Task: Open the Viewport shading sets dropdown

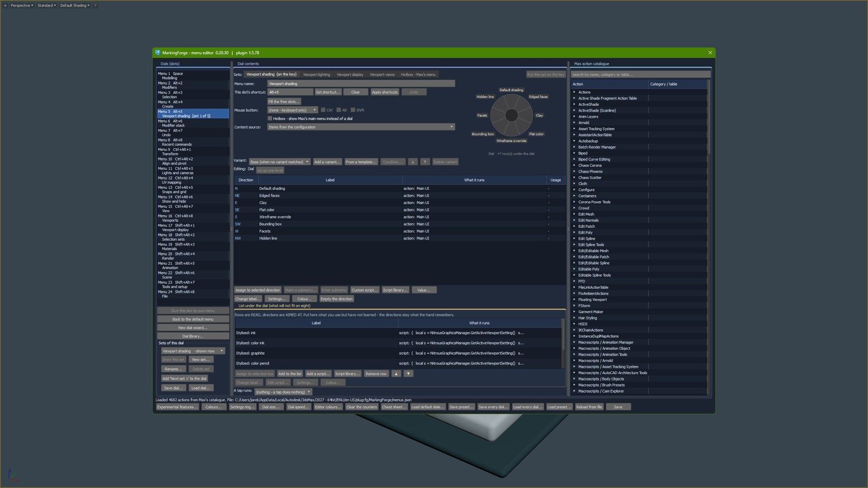Action: click(x=193, y=351)
